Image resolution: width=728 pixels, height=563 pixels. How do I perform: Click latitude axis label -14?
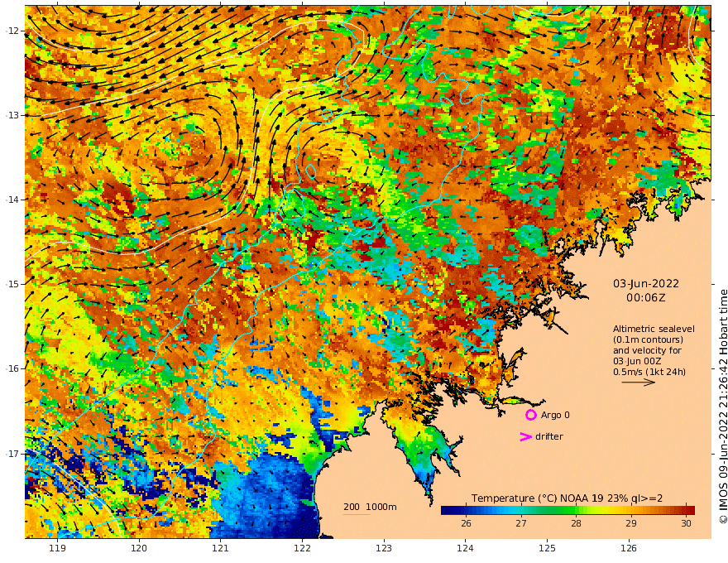point(12,200)
